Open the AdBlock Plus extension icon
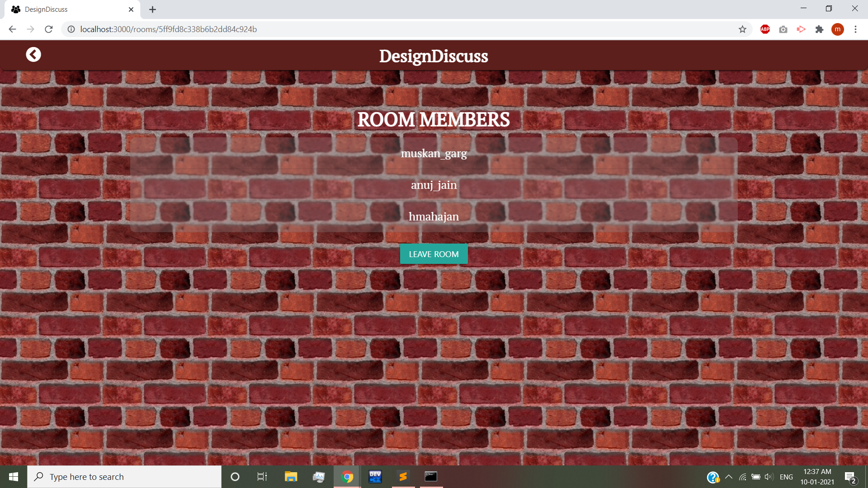868x488 pixels. click(x=765, y=29)
